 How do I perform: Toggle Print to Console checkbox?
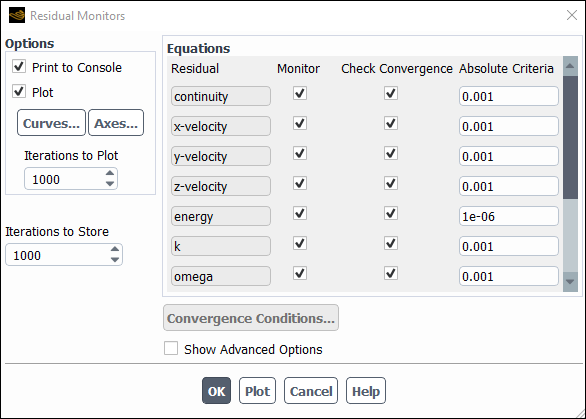(19, 67)
